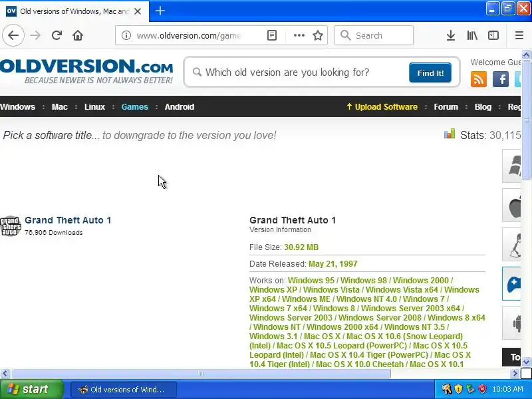The image size is (532, 399).
Task: Open a new browser tab
Action: (160, 11)
